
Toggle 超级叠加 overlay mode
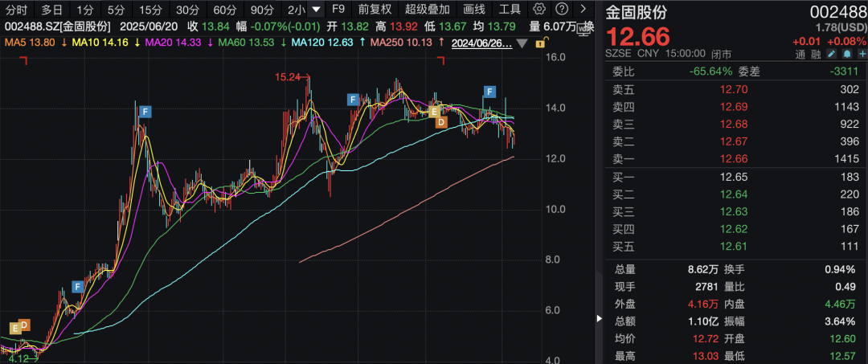pyautogui.click(x=428, y=10)
